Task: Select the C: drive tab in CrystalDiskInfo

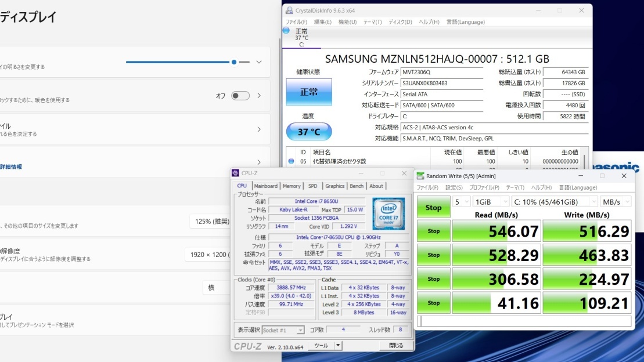Action: [x=301, y=38]
